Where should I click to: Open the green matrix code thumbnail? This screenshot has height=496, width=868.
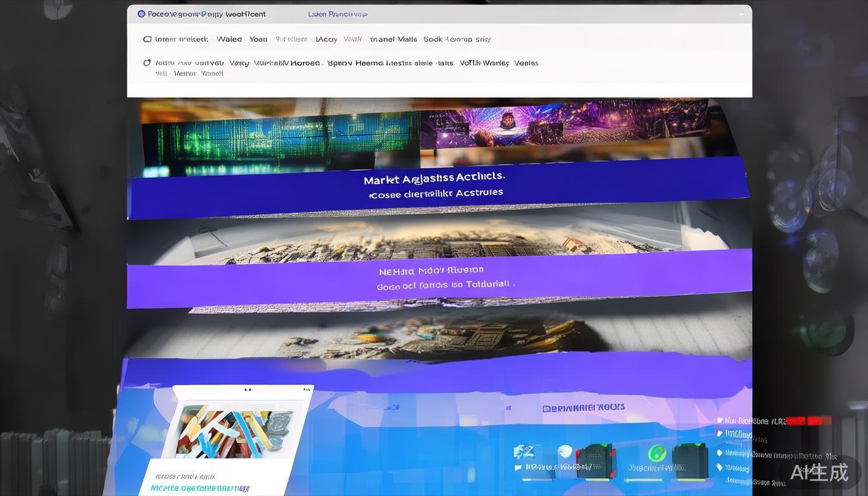pos(280,135)
